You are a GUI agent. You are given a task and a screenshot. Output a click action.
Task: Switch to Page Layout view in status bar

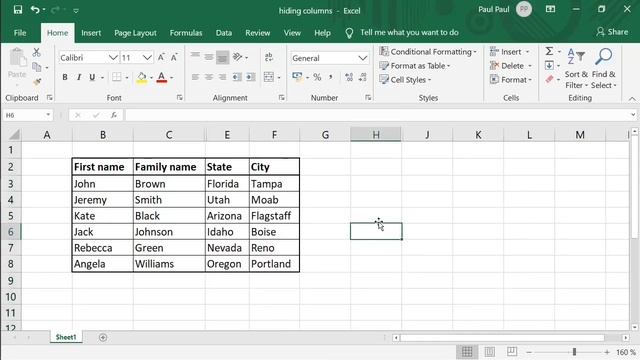489,351
